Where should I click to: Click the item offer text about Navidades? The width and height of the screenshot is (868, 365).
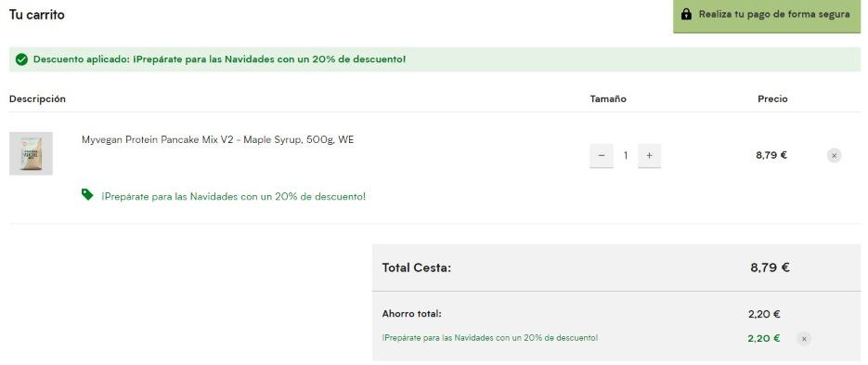(233, 197)
